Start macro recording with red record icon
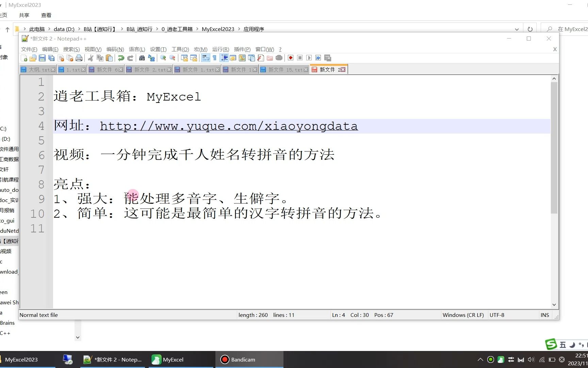The height and width of the screenshot is (368, 588). 290,58
